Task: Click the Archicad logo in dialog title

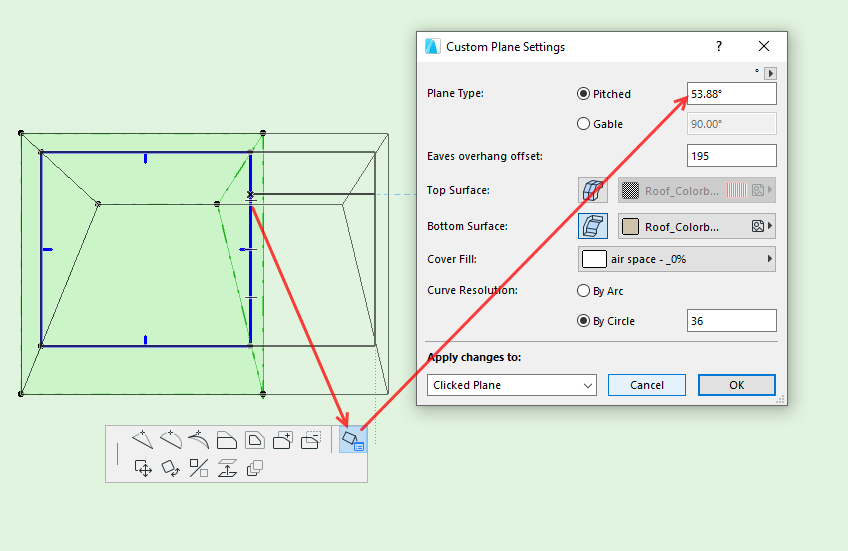Action: 432,47
